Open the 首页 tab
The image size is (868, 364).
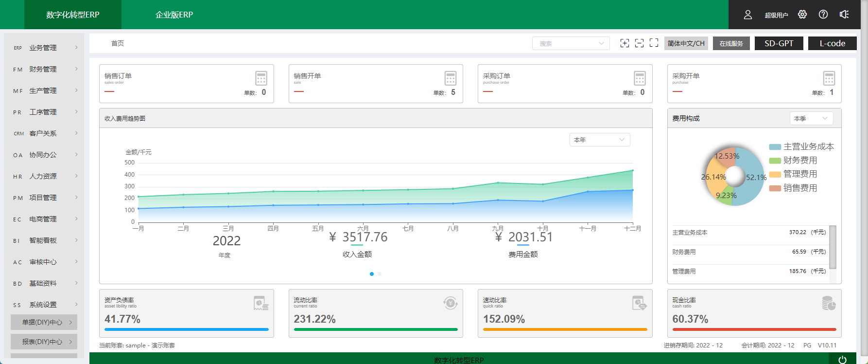click(118, 43)
